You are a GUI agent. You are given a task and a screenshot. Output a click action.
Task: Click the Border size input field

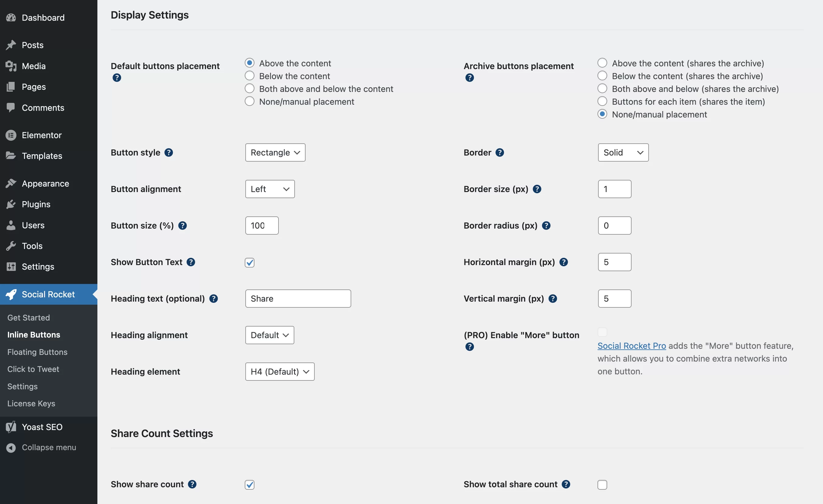coord(614,189)
